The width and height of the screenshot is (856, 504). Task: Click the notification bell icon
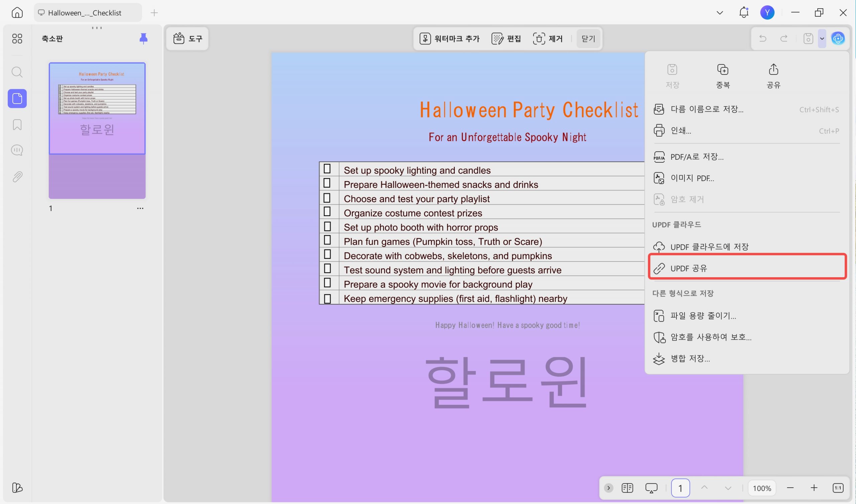tap(744, 13)
